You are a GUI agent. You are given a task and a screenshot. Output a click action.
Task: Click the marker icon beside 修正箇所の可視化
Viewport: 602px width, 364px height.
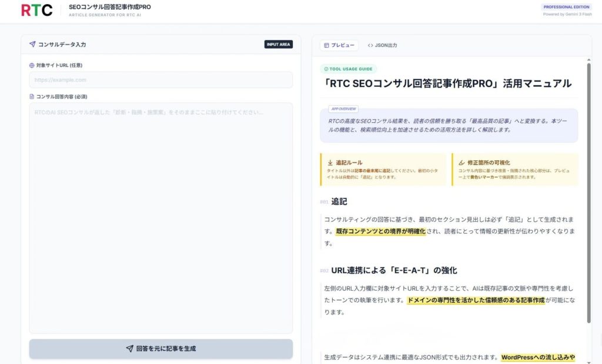[x=461, y=163]
